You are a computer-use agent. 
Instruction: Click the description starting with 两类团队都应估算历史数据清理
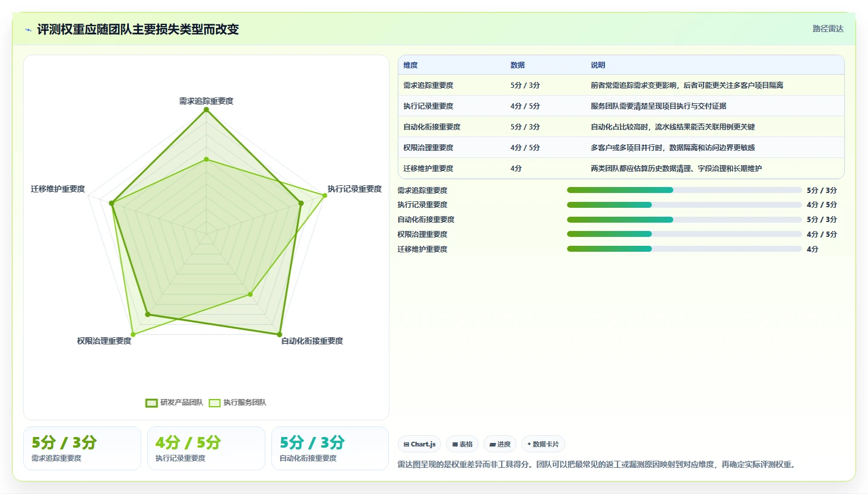click(676, 169)
